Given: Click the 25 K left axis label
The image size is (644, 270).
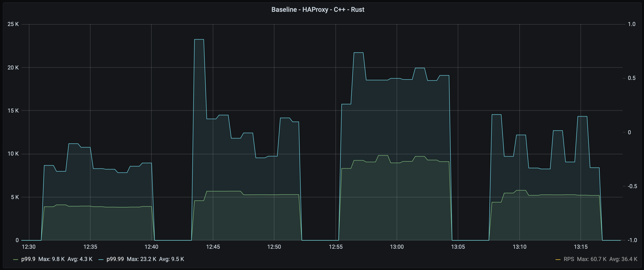Looking at the screenshot, I should [13, 24].
